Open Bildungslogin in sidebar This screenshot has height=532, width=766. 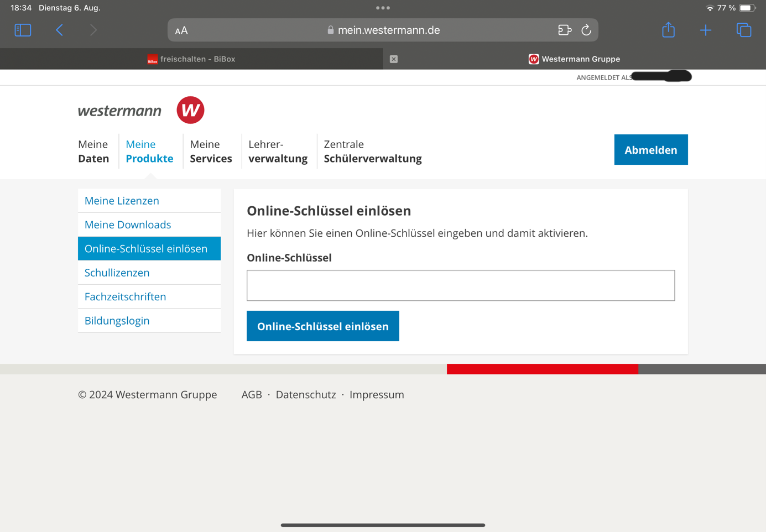tap(149, 320)
